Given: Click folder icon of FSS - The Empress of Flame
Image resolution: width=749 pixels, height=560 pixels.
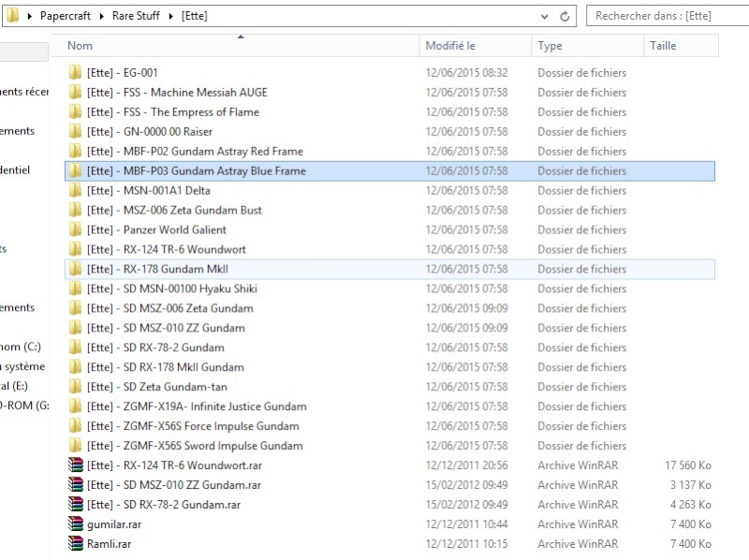Looking at the screenshot, I should pyautogui.click(x=75, y=111).
